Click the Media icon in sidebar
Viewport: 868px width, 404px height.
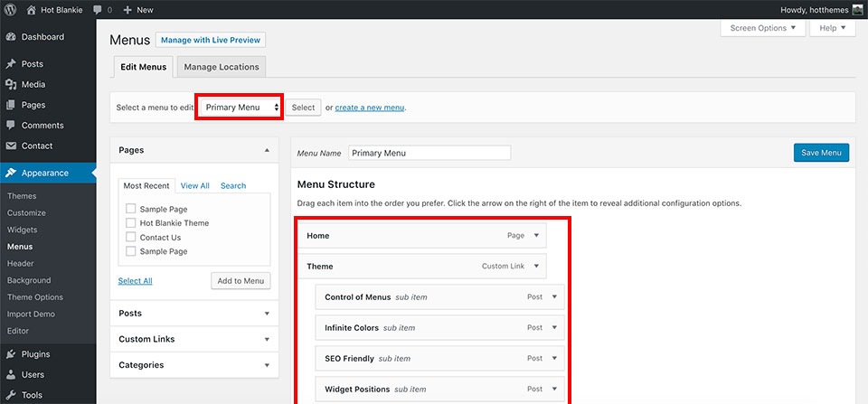pyautogui.click(x=11, y=84)
